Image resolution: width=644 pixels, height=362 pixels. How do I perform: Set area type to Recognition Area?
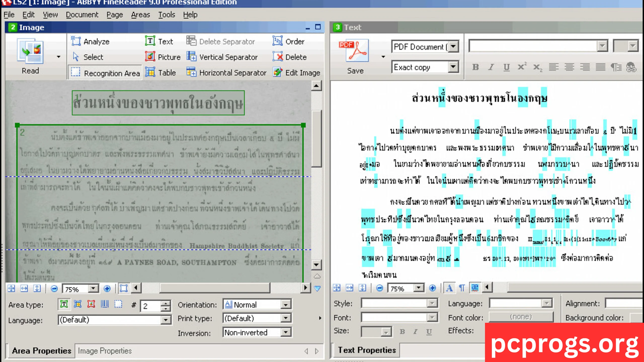pyautogui.click(x=118, y=304)
